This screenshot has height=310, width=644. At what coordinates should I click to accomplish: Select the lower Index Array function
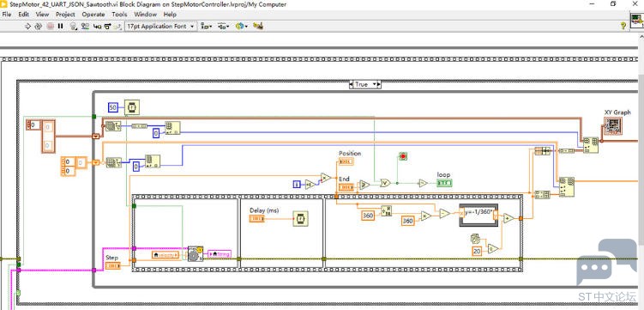click(153, 161)
